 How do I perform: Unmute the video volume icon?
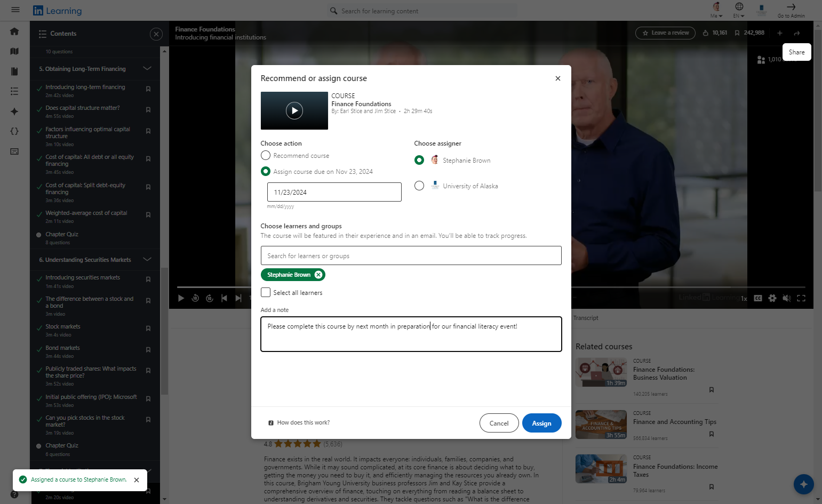coord(786,298)
